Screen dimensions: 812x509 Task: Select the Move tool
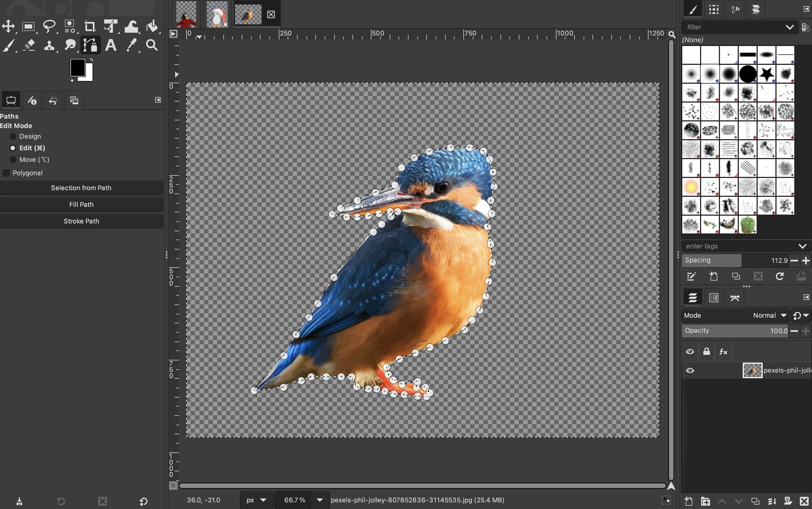tap(8, 26)
